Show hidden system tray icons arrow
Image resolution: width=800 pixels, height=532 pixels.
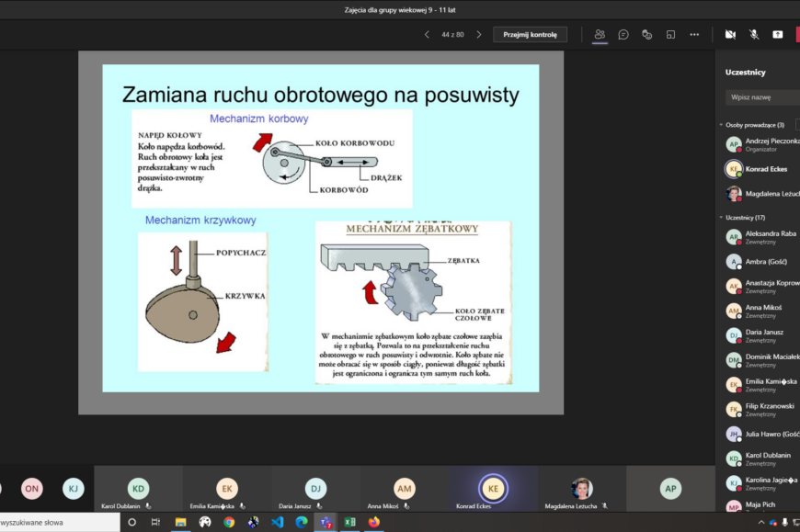pyautogui.click(x=760, y=522)
